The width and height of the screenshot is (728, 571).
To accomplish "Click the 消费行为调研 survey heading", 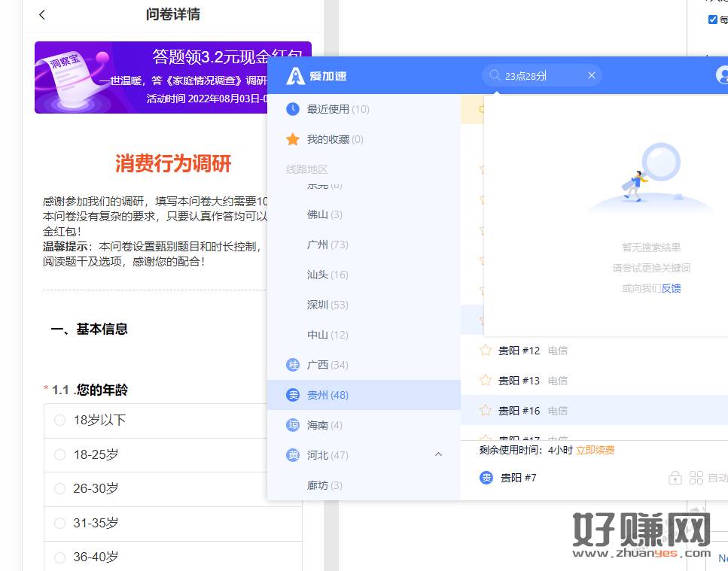I will tap(173, 163).
